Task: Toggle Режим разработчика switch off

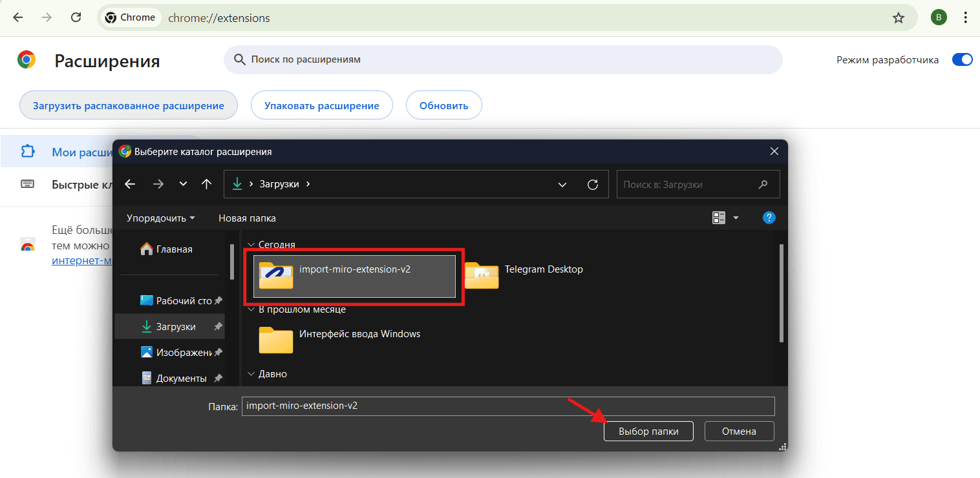Action: click(x=962, y=60)
